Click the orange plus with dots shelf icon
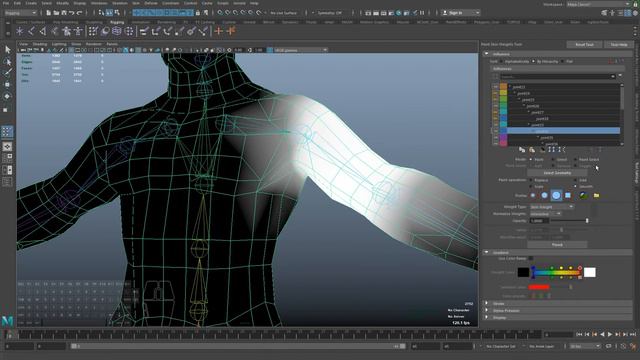 point(231,31)
